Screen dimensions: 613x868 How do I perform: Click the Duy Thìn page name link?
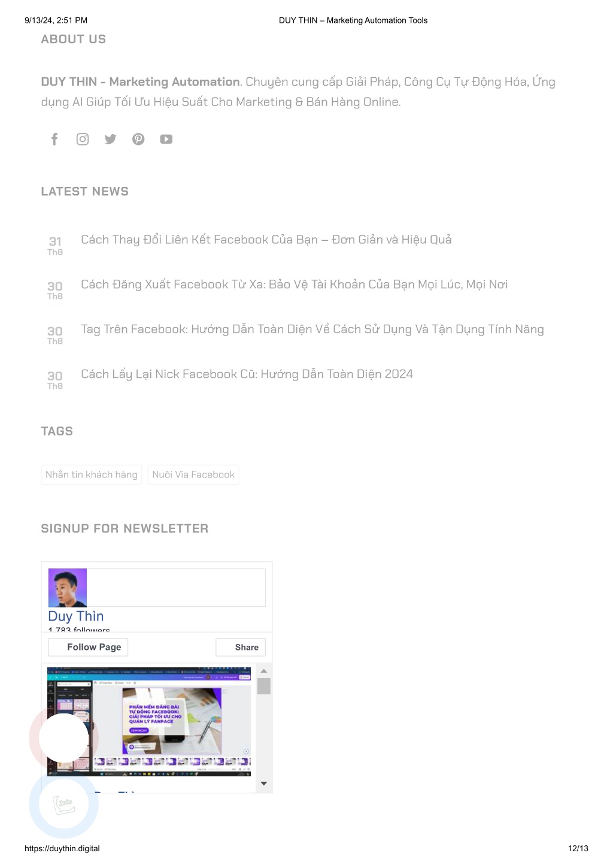(x=76, y=616)
